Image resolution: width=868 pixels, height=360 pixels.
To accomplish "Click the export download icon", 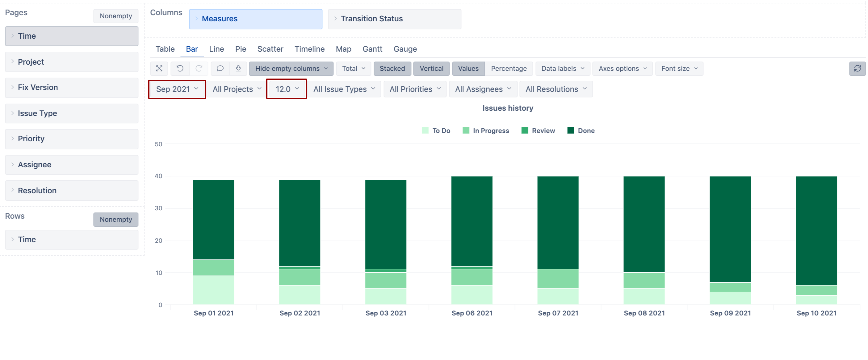I will (x=238, y=68).
